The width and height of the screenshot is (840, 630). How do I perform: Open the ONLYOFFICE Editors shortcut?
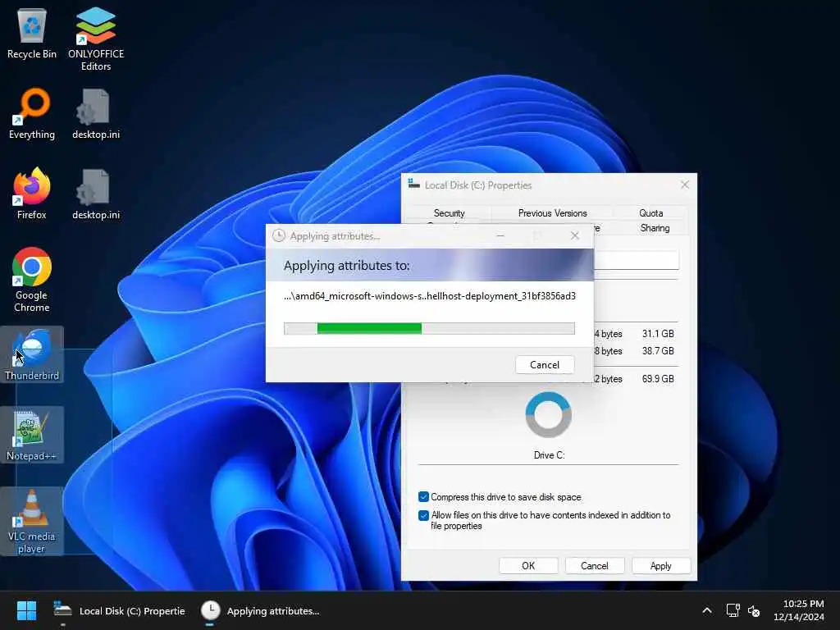pyautogui.click(x=96, y=39)
